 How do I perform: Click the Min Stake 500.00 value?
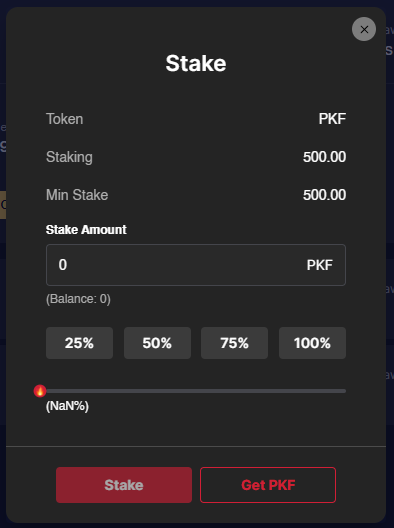coord(324,195)
